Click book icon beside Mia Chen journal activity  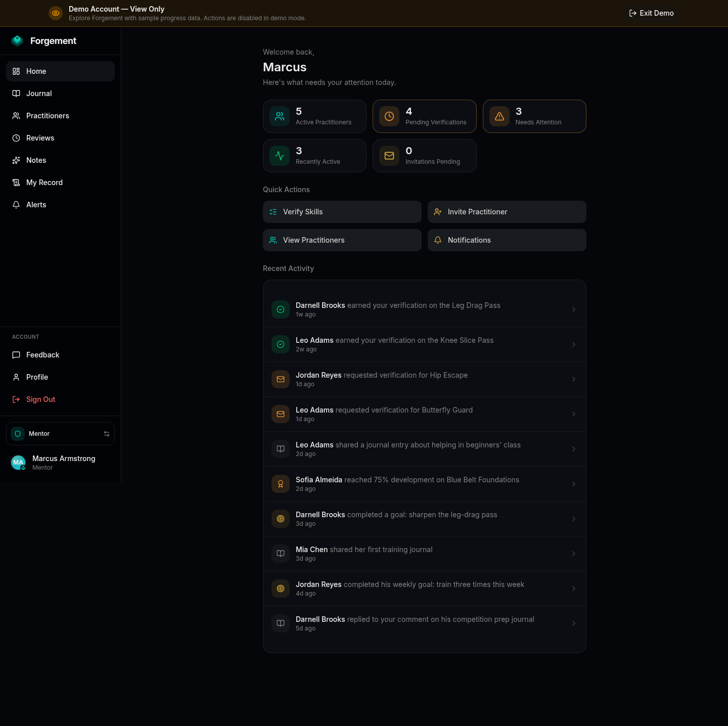[x=281, y=554]
